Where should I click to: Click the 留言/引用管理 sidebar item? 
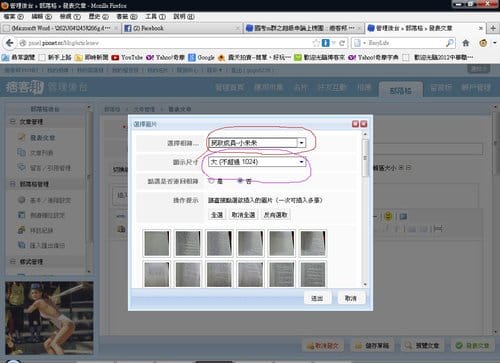(x=50, y=168)
